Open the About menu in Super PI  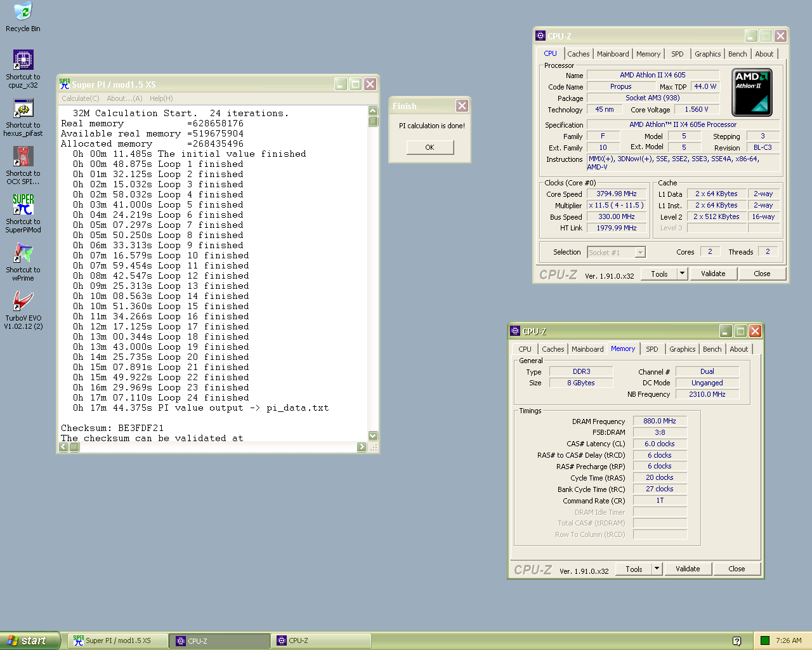click(124, 98)
